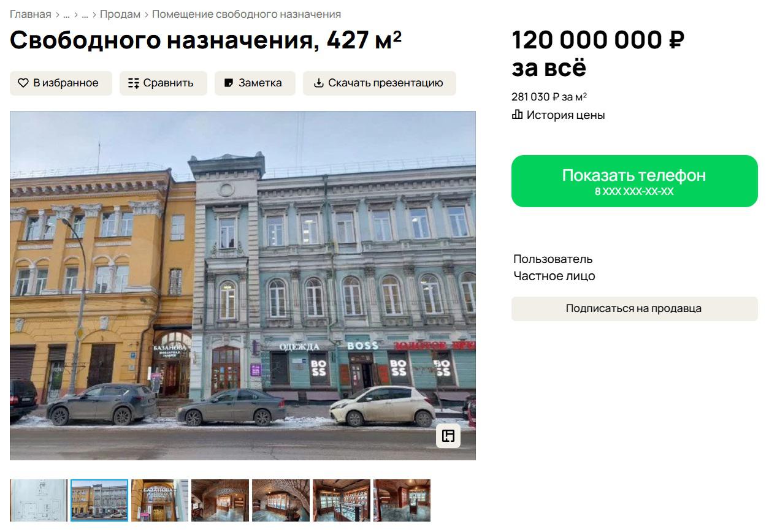Subscribe via Подписаться на продавца button
The width and height of the screenshot is (769, 532).
(635, 308)
